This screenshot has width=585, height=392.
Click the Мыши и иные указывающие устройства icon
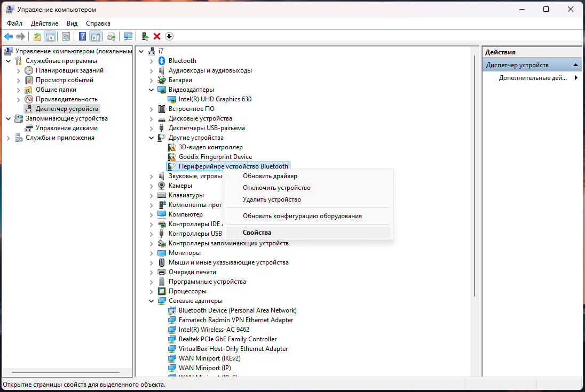click(x=162, y=262)
